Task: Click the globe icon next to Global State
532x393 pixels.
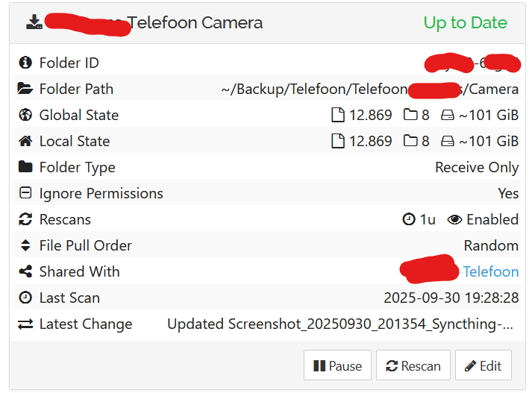Action: coord(25,115)
